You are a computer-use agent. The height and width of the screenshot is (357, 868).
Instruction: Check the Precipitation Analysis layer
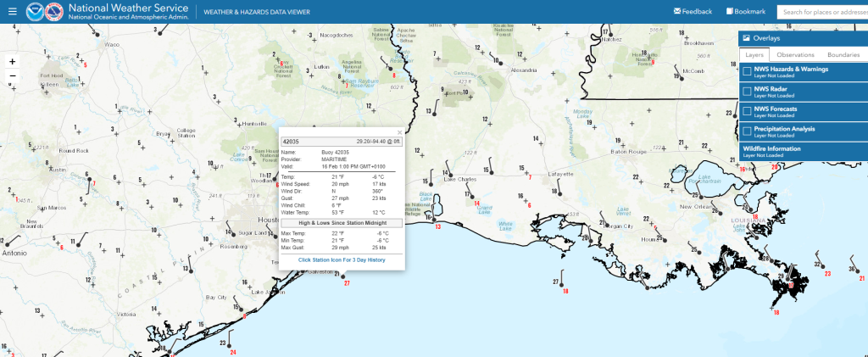tap(746, 130)
